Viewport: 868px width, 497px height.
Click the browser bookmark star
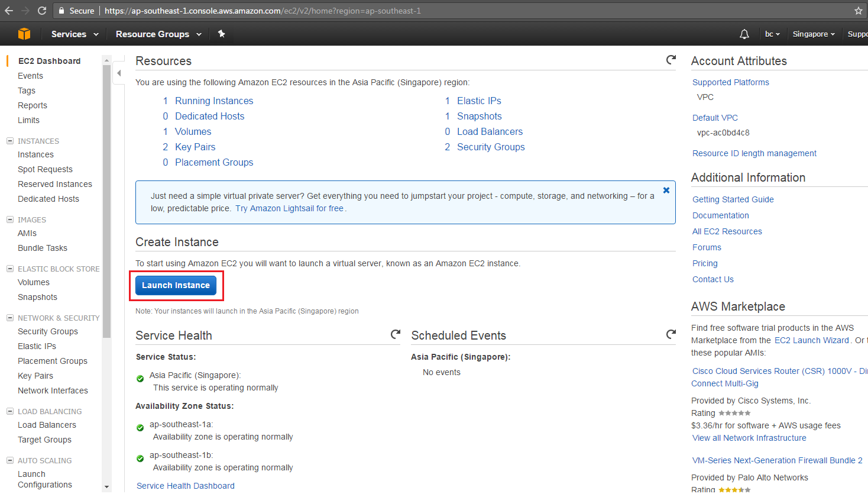coord(858,10)
